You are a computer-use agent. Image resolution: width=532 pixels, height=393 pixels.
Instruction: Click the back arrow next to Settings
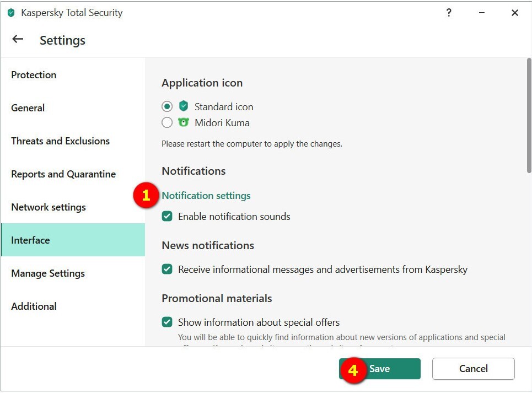(18, 39)
